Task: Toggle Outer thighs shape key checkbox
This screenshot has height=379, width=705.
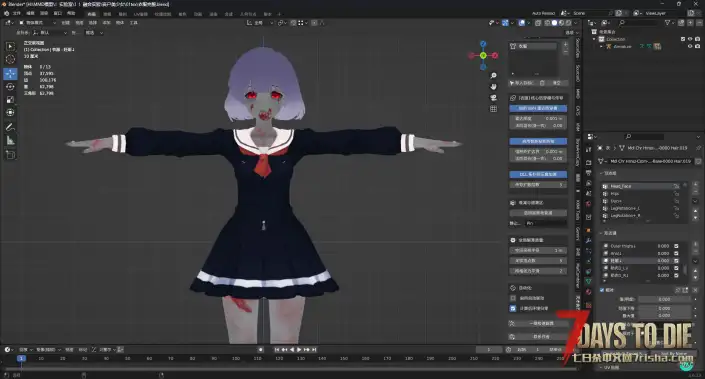Action: [x=676, y=246]
